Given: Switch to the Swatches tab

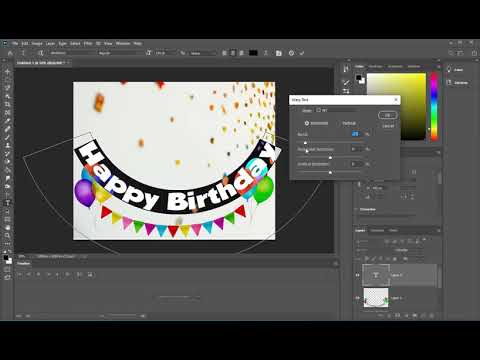Looking at the screenshot, I should [375, 67].
